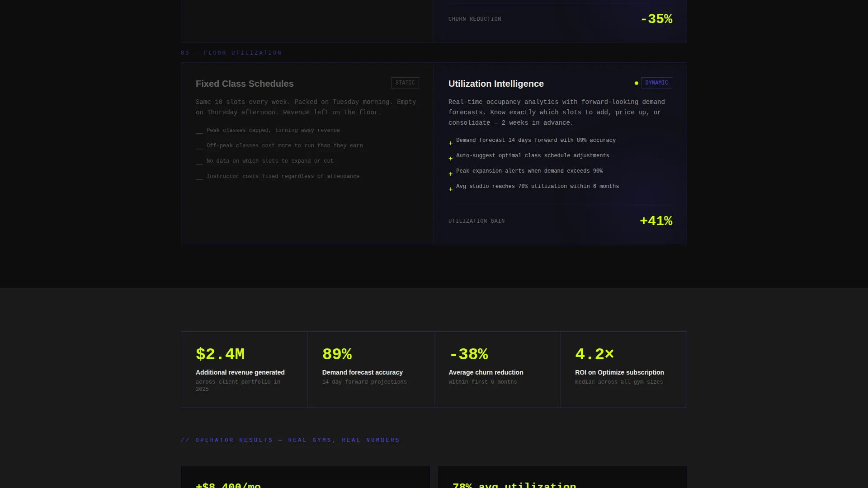The height and width of the screenshot is (488, 868).
Task: Click the dash marker before Instructor costs
Action: (x=199, y=179)
